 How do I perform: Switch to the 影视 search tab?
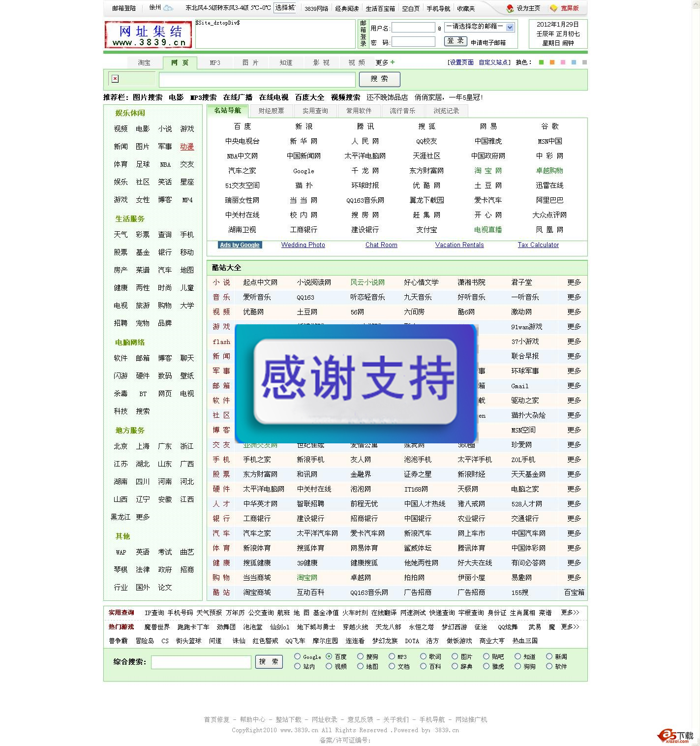click(321, 63)
